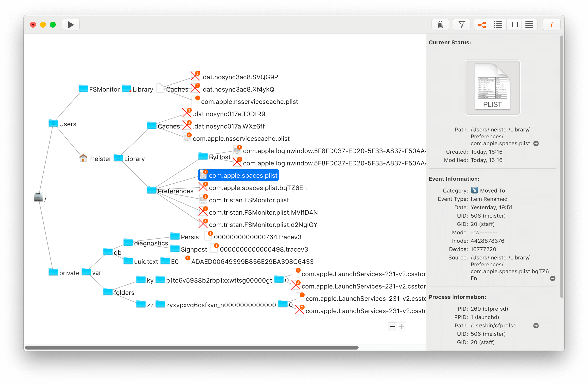The image size is (588, 384).
Task: Select the Preferences folder node
Action: point(175,191)
